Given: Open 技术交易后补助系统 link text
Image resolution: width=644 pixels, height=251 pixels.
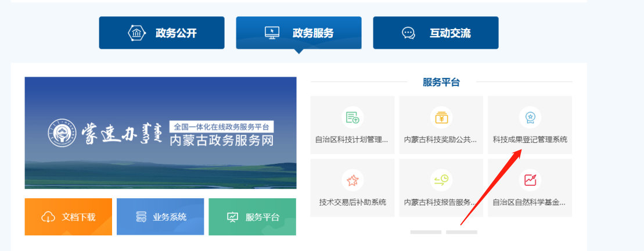Looking at the screenshot, I should tap(352, 203).
